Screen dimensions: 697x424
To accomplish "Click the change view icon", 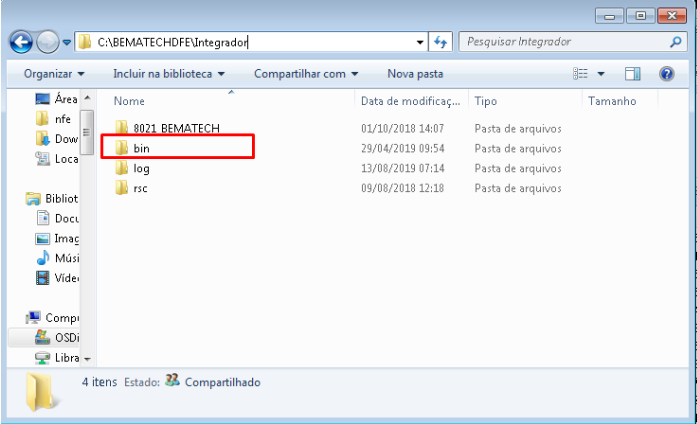I will (x=580, y=73).
